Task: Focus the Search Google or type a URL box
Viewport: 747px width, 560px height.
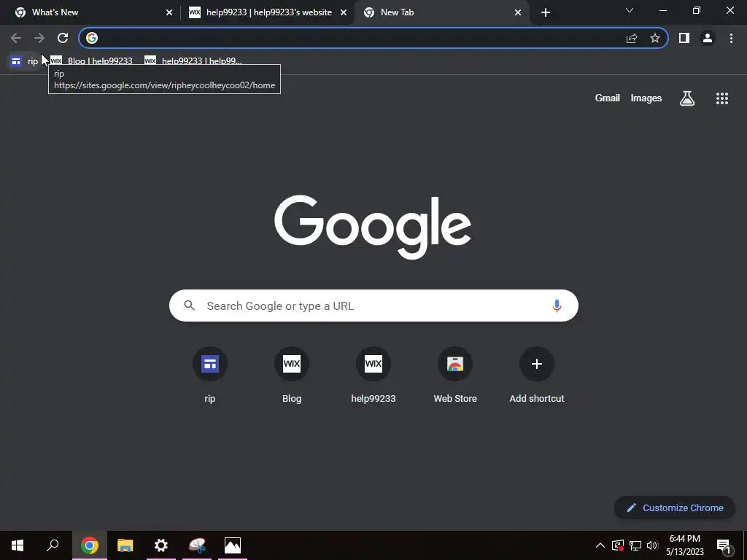Action: click(x=373, y=306)
